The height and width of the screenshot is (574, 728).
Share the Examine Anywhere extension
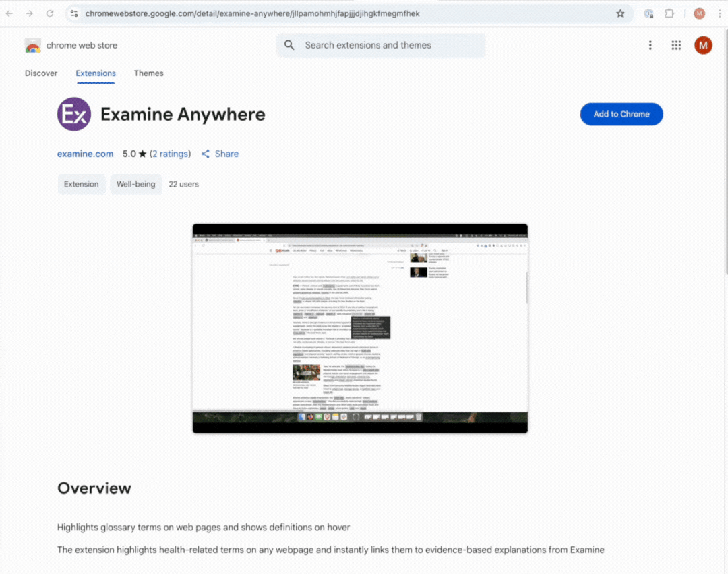[x=220, y=154]
